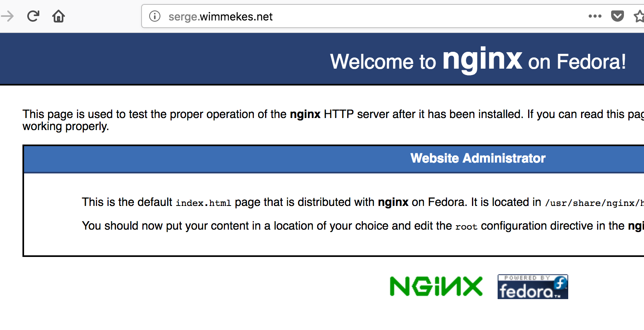Open the page actions three-dot menu
The width and height of the screenshot is (644, 330).
pyautogui.click(x=595, y=16)
